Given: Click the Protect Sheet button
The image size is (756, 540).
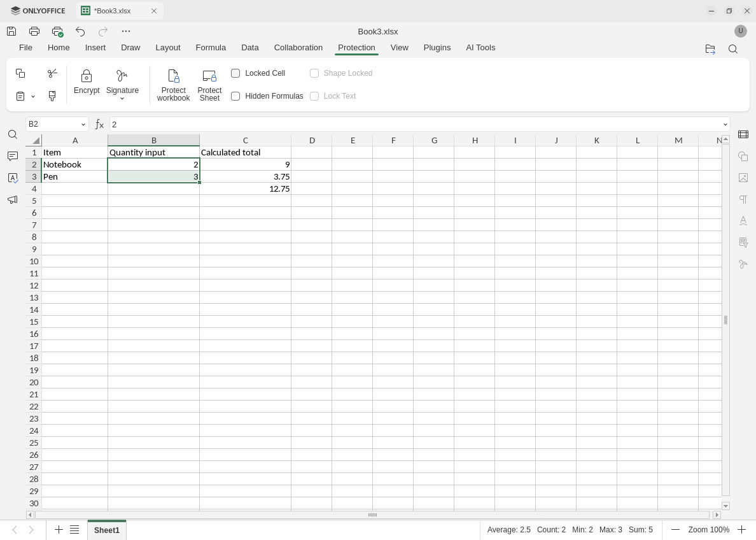Looking at the screenshot, I should point(210,85).
